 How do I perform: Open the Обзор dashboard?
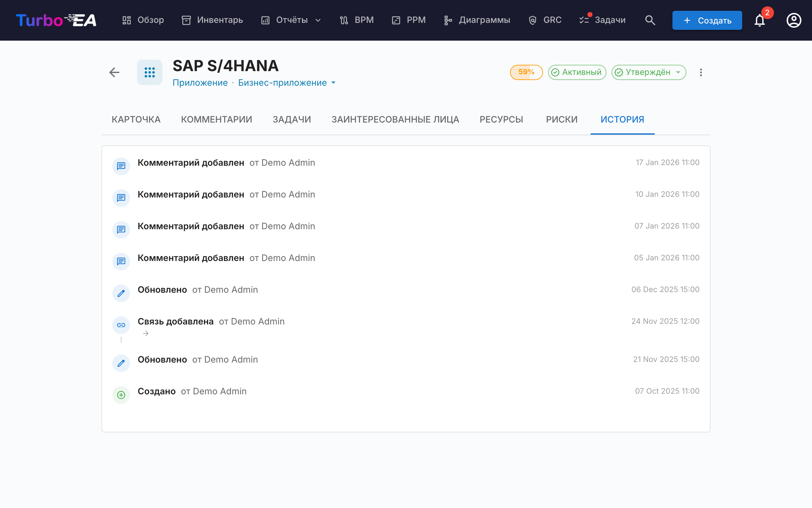143,20
